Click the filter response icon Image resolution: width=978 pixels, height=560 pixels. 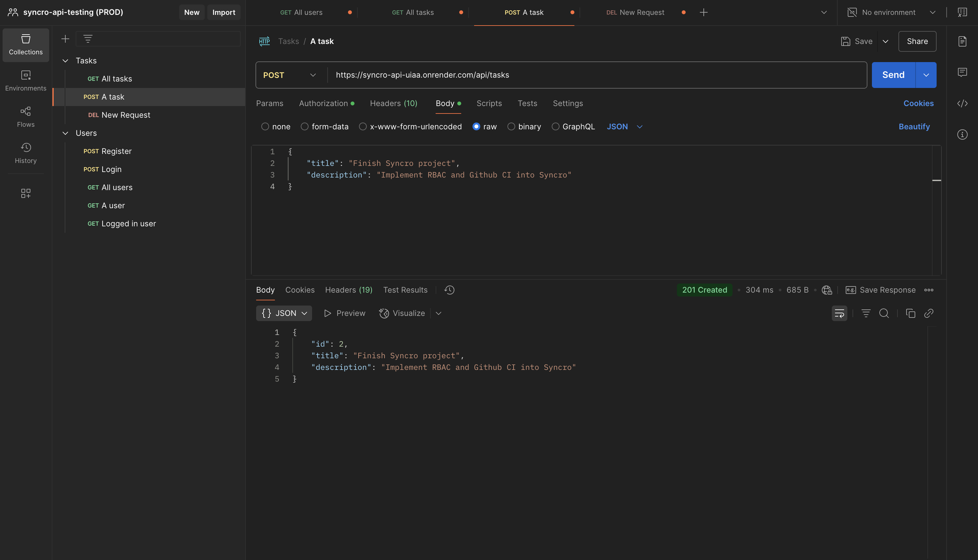tap(866, 313)
